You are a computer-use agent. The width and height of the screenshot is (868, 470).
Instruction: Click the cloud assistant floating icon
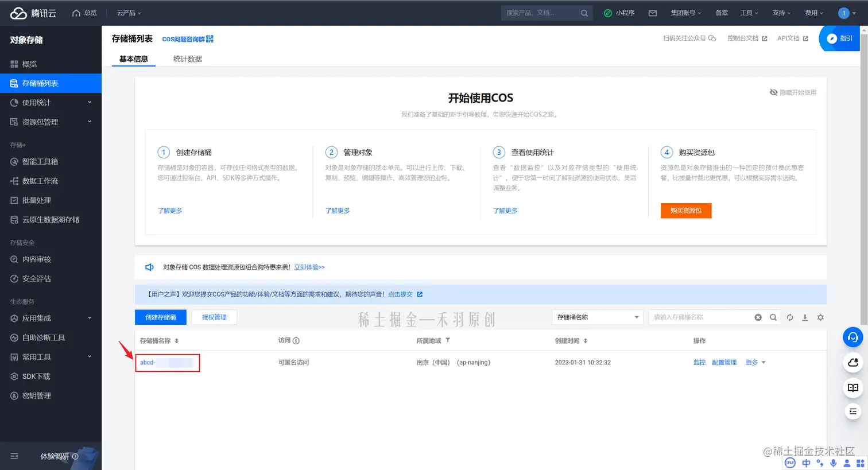[853, 362]
